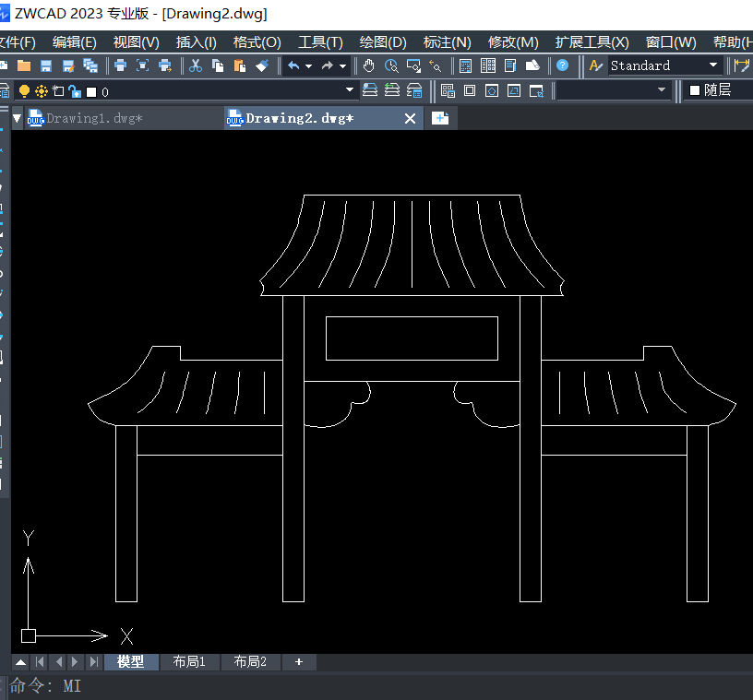Viewport: 753px width, 700px height.
Task: Click the Layer Previous icon
Action: click(392, 90)
